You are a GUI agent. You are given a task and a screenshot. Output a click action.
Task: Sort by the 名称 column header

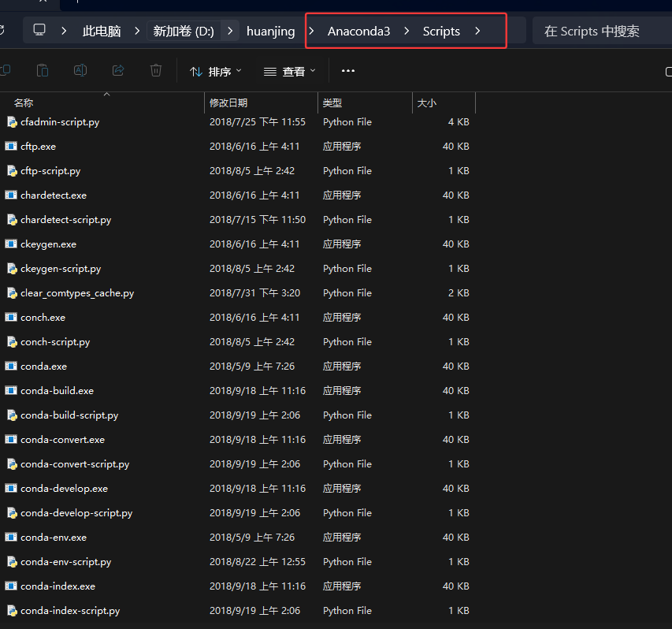24,103
